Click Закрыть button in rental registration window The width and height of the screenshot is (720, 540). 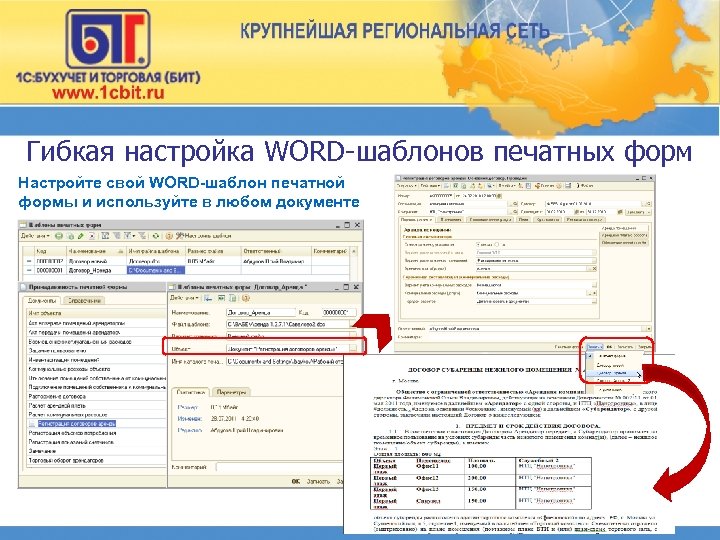point(644,347)
